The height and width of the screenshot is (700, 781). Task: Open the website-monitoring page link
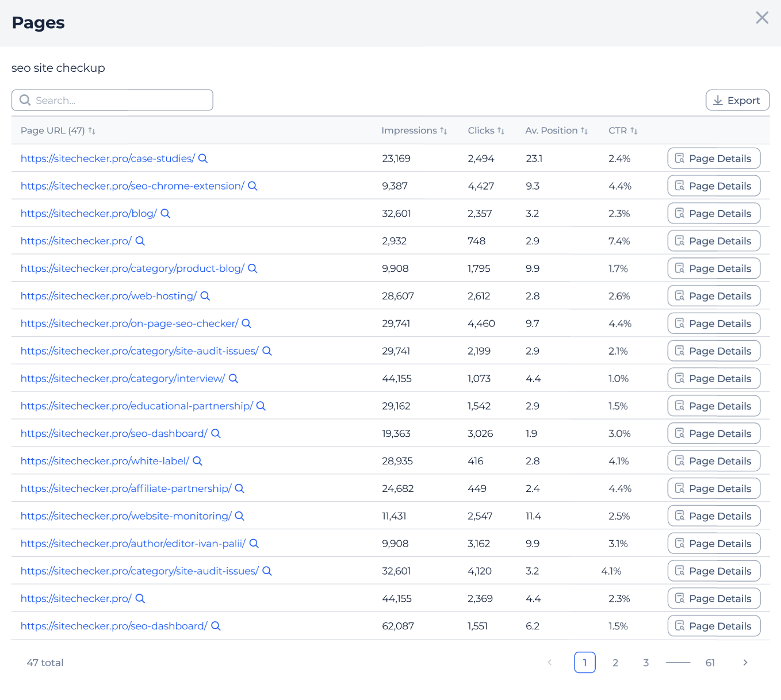pyautogui.click(x=126, y=516)
